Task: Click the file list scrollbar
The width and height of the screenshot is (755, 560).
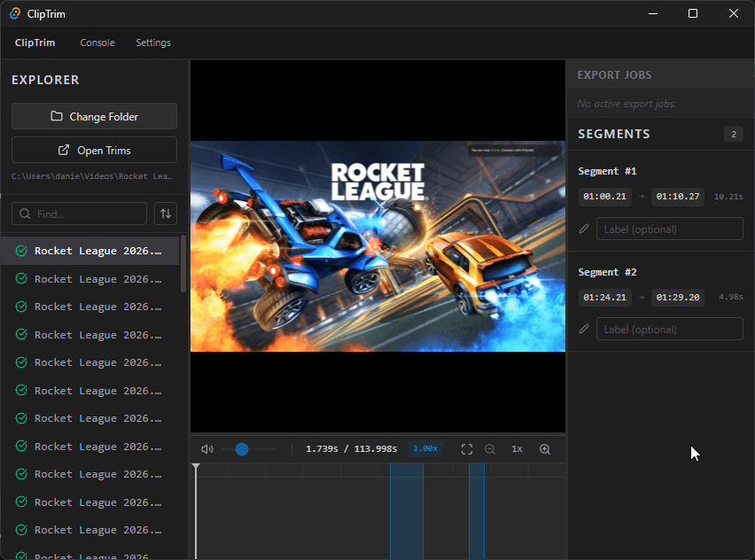Action: coord(183,264)
